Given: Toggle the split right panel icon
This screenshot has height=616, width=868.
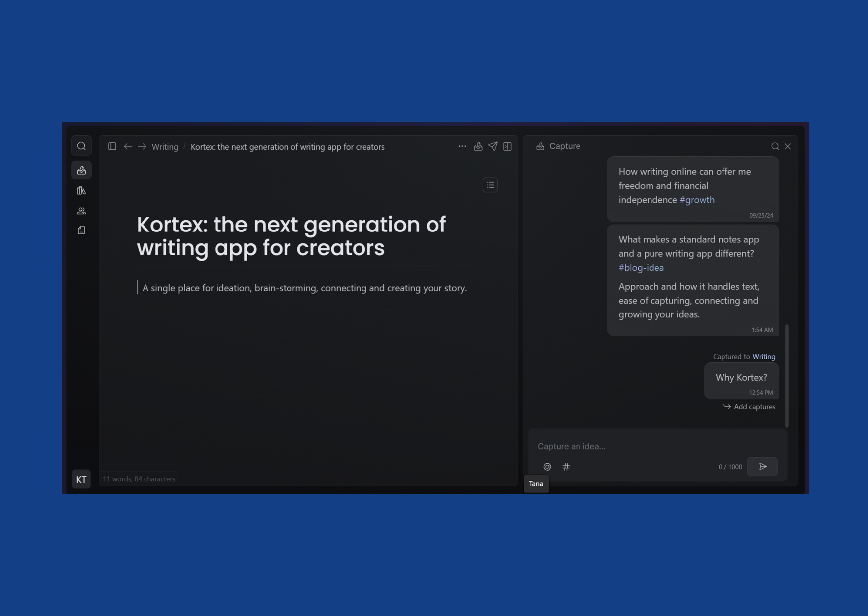Looking at the screenshot, I should tap(507, 146).
